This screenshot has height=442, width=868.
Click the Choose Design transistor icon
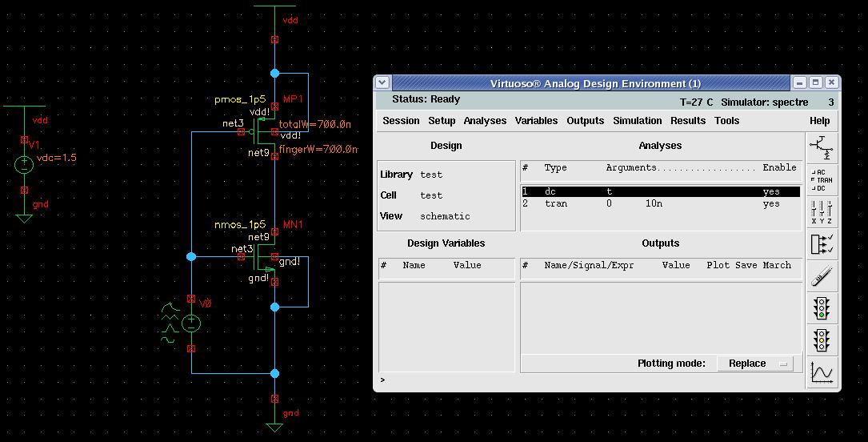tap(821, 147)
